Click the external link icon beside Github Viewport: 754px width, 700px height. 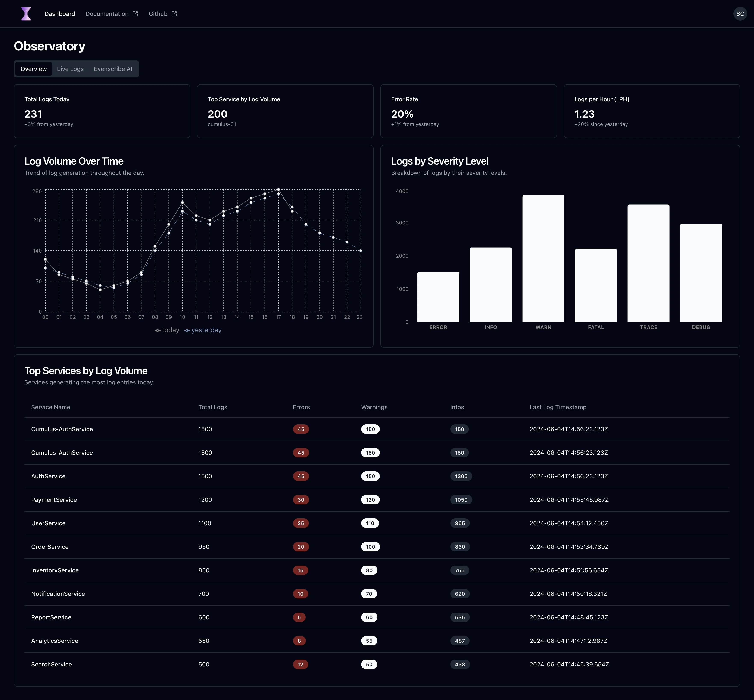click(174, 14)
